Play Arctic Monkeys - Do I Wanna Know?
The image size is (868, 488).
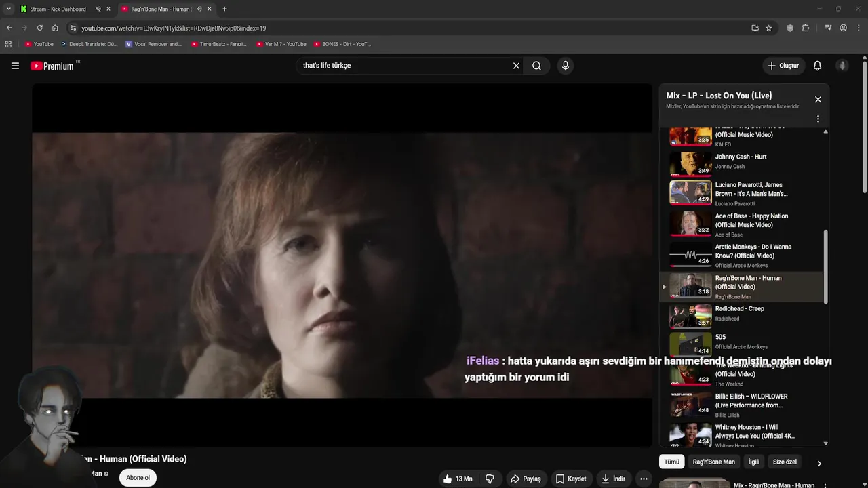(x=742, y=256)
